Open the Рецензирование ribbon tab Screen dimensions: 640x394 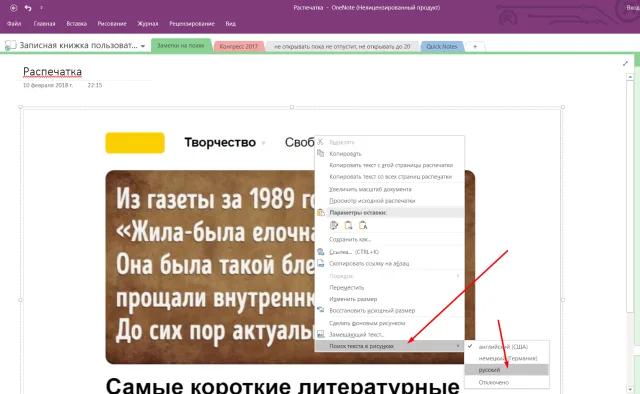click(192, 24)
